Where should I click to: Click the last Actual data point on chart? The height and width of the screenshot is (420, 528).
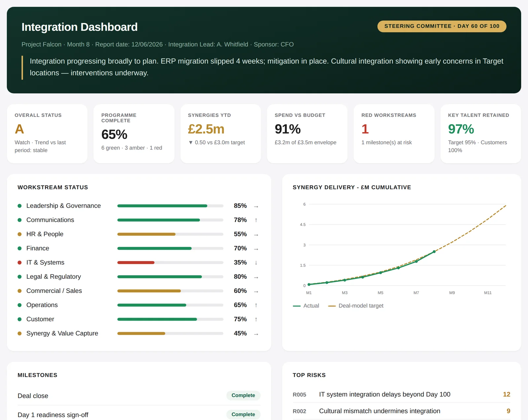(x=434, y=252)
